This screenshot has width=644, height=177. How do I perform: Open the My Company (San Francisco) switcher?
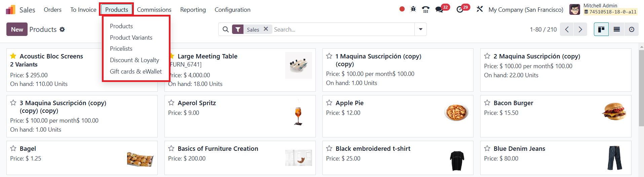[526, 10]
